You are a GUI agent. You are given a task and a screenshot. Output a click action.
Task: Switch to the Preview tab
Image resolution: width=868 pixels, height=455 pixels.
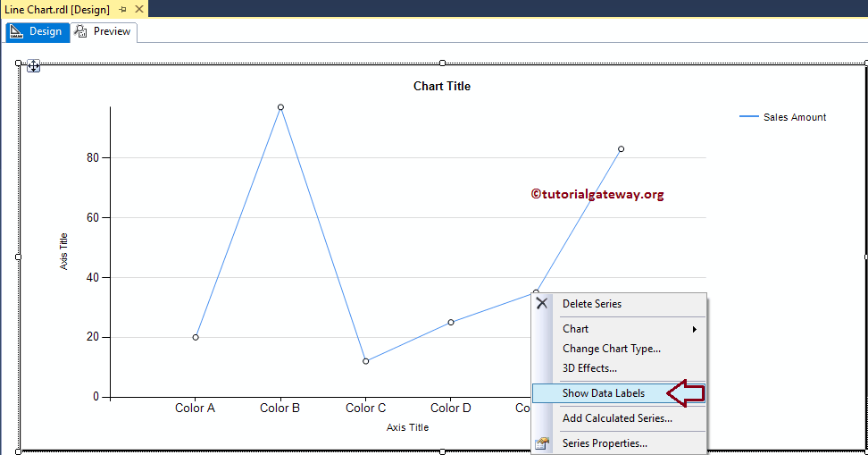104,31
